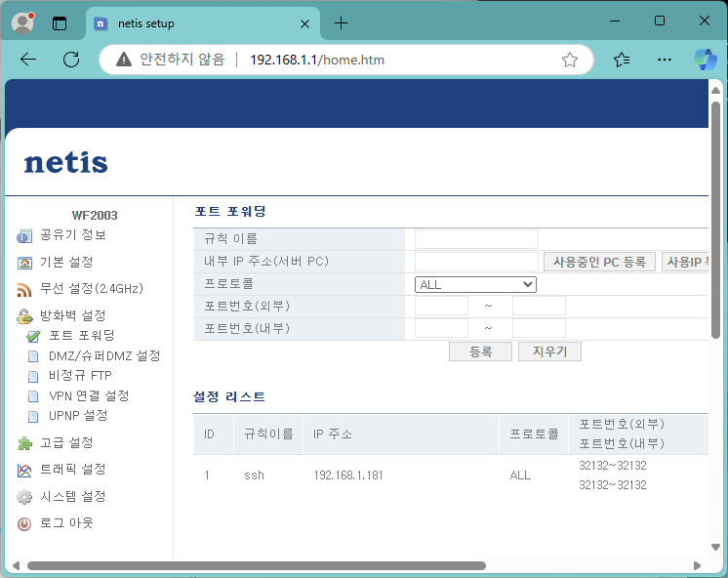
Task: Click the 트래픽 설정 chart icon
Action: pos(25,470)
